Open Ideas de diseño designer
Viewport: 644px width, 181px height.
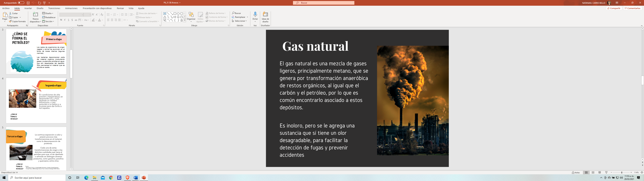(x=265, y=16)
